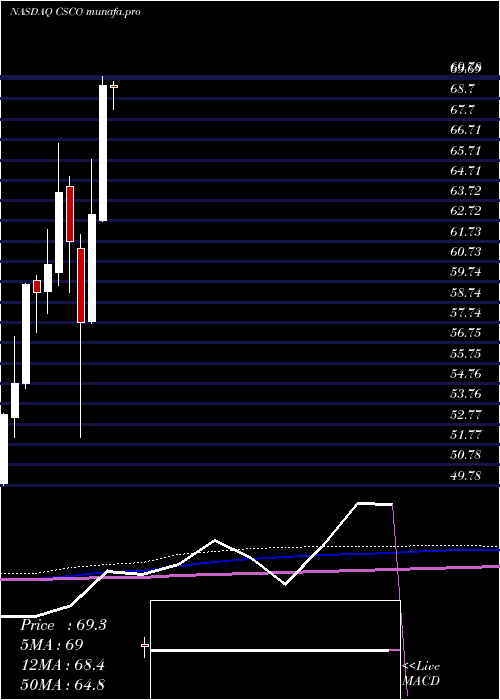Viewport: 500px width, 700px height.
Task: Click the 52.77 price axis label
Action: [466, 414]
